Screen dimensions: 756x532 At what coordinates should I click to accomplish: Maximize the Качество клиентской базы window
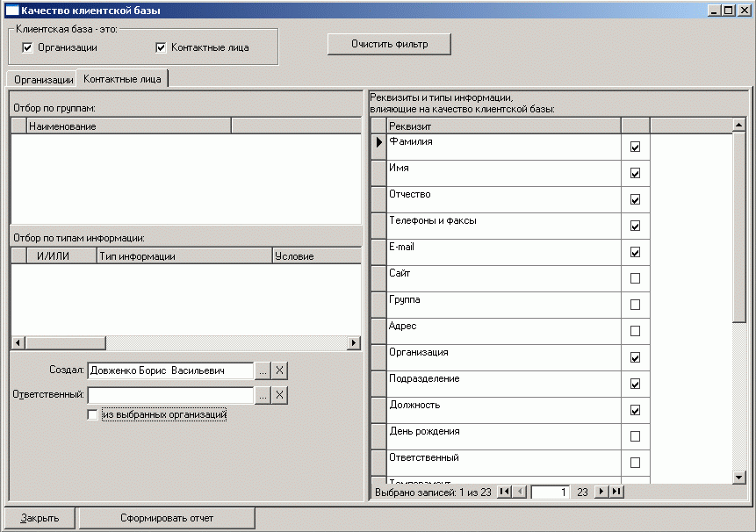click(729, 11)
